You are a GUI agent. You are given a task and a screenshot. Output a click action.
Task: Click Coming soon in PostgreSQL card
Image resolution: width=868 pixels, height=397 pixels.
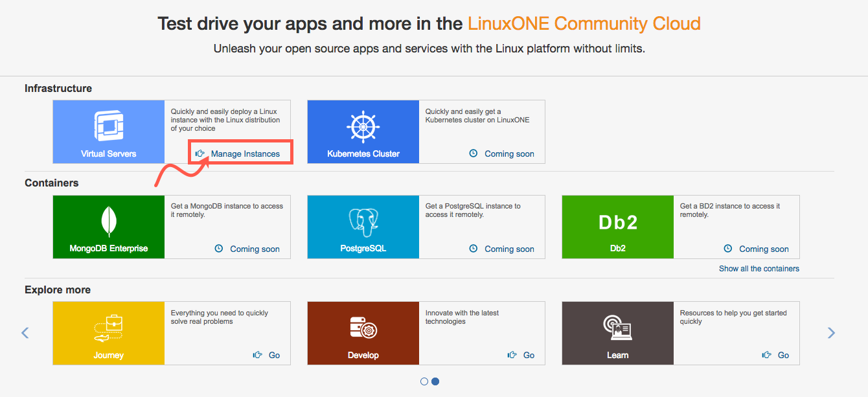coord(510,249)
